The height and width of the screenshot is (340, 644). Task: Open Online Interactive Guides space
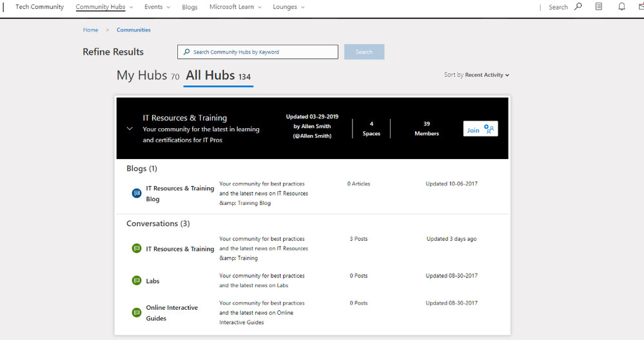click(171, 313)
